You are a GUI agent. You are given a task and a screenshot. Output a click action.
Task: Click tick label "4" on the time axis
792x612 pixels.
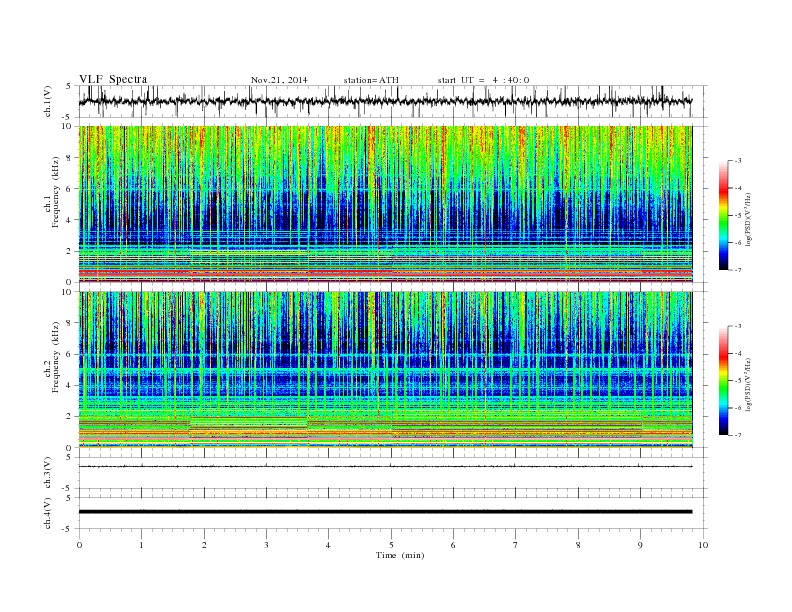click(x=328, y=545)
